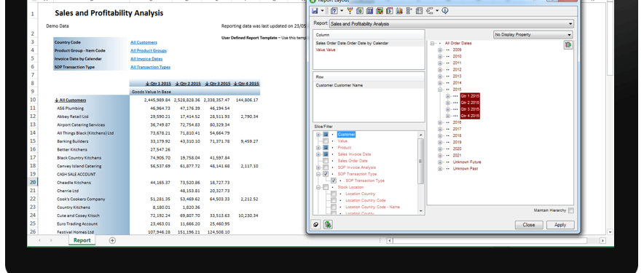This screenshot has height=273, width=644.
Task: Click the question-mark help icon in Report Layout toolbar
Action: click(334, 11)
